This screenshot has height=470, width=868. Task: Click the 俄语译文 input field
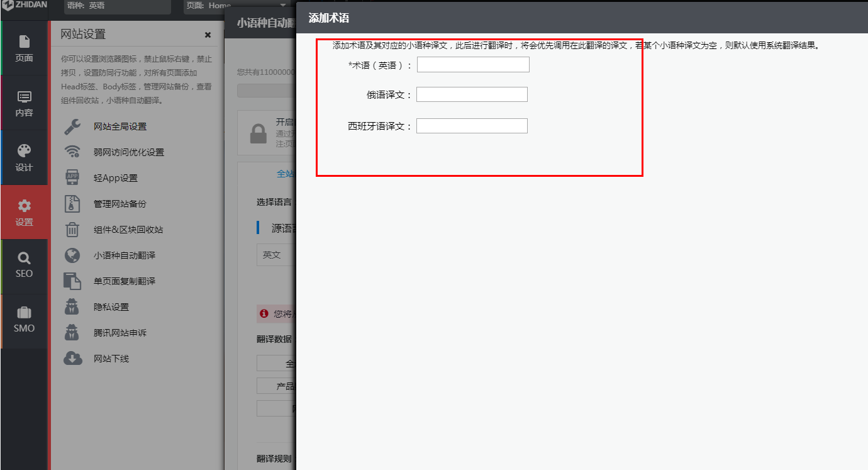click(x=472, y=94)
